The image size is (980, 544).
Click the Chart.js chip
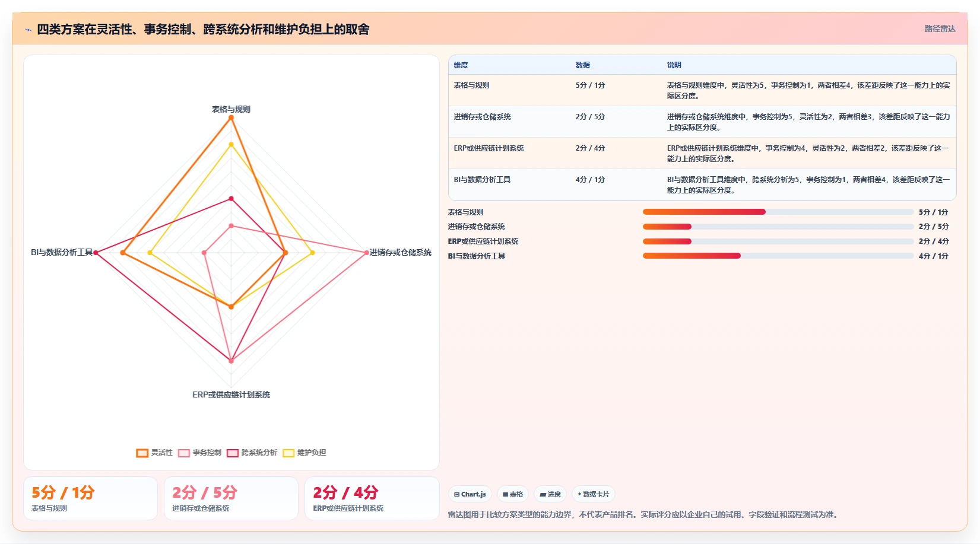coord(470,494)
